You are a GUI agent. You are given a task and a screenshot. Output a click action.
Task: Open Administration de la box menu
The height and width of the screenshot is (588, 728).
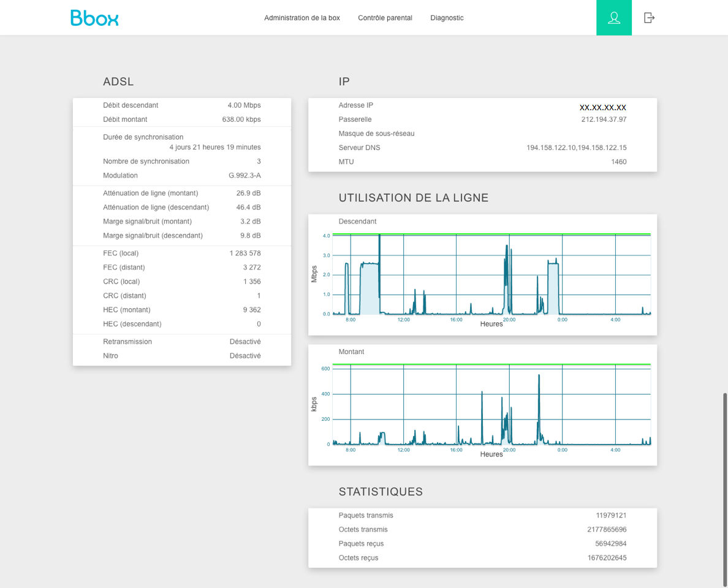tap(301, 18)
